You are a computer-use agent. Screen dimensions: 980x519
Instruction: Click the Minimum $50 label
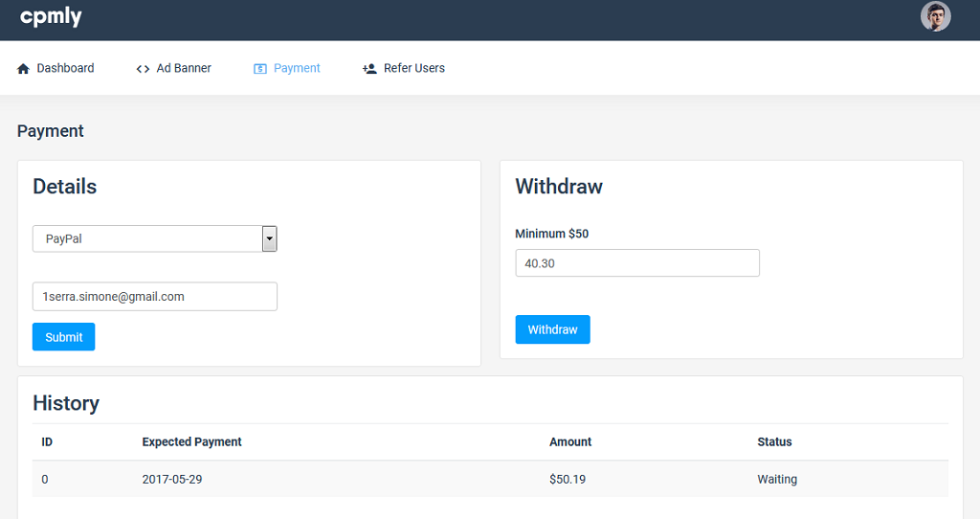pos(552,234)
